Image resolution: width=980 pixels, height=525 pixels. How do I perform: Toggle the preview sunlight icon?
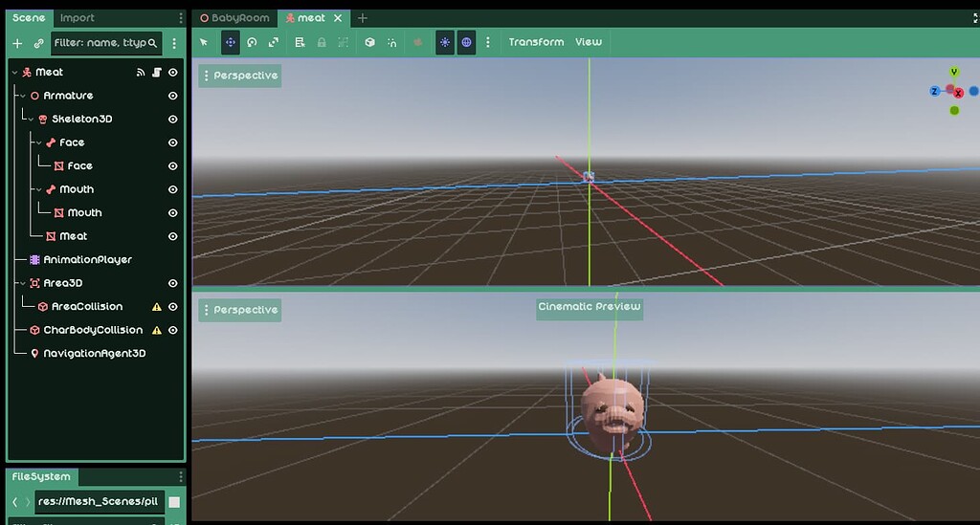(x=444, y=42)
